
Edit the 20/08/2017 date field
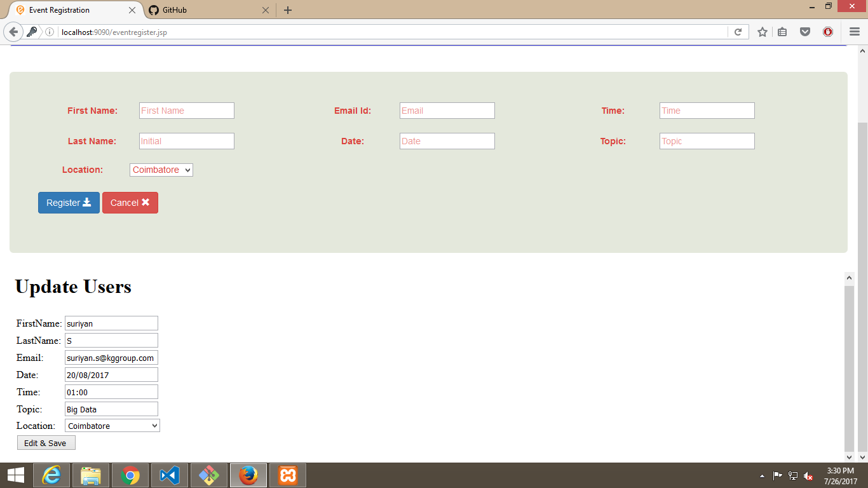pyautogui.click(x=111, y=375)
